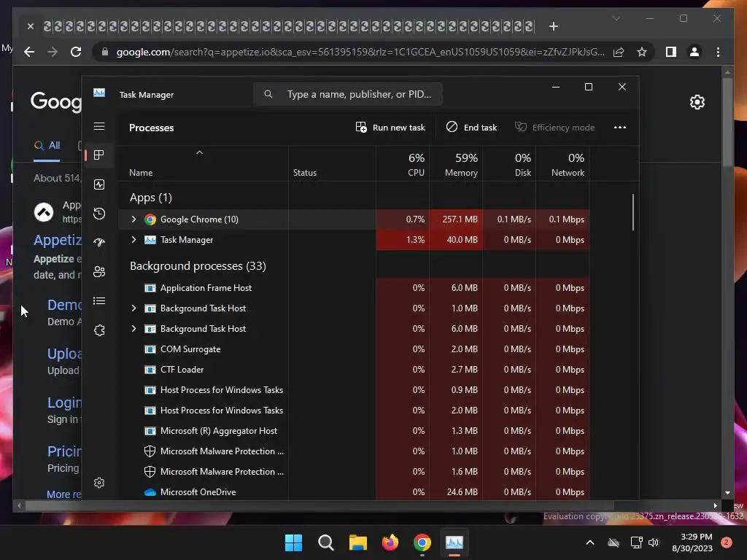Sort by Disk column header
747x560 pixels.
(509, 164)
